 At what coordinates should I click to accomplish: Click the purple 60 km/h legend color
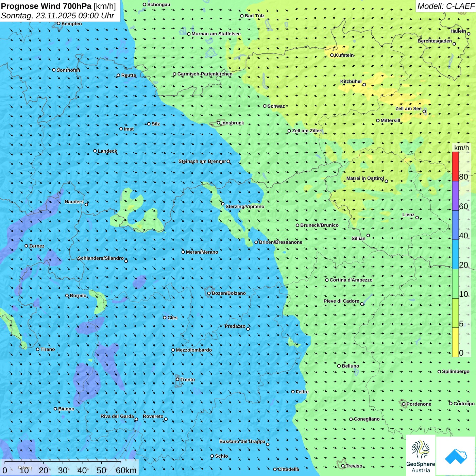tap(455, 196)
